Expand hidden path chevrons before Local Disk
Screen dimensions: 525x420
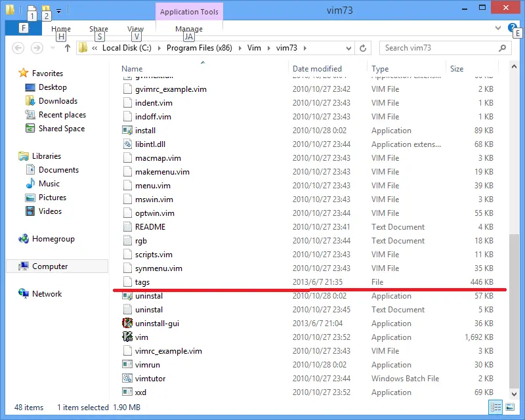click(x=94, y=48)
